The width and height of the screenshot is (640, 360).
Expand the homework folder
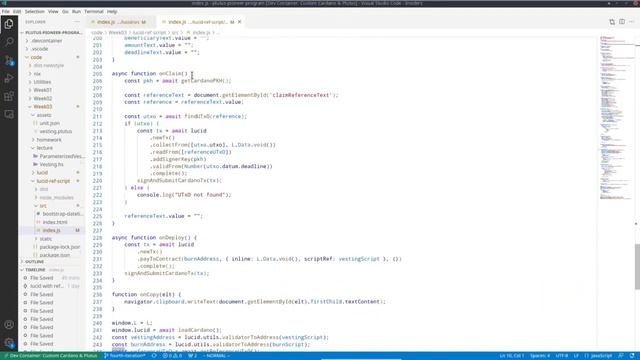point(49,140)
